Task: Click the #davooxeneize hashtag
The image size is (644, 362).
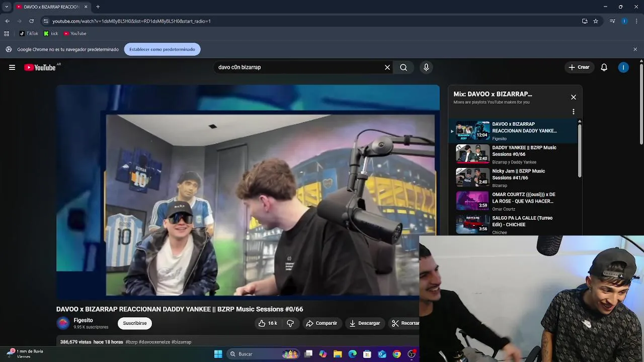Action: pyautogui.click(x=154, y=342)
